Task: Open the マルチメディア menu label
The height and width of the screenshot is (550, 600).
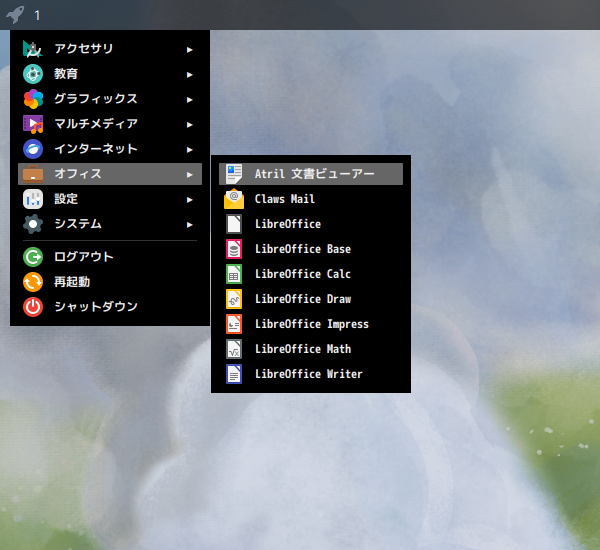Action: coord(96,124)
